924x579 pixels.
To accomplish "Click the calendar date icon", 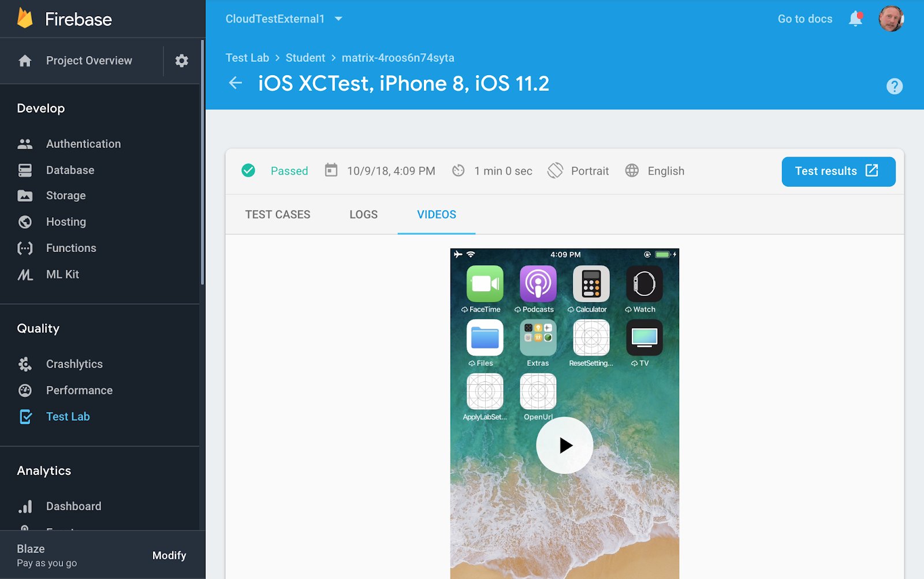I will tap(331, 170).
